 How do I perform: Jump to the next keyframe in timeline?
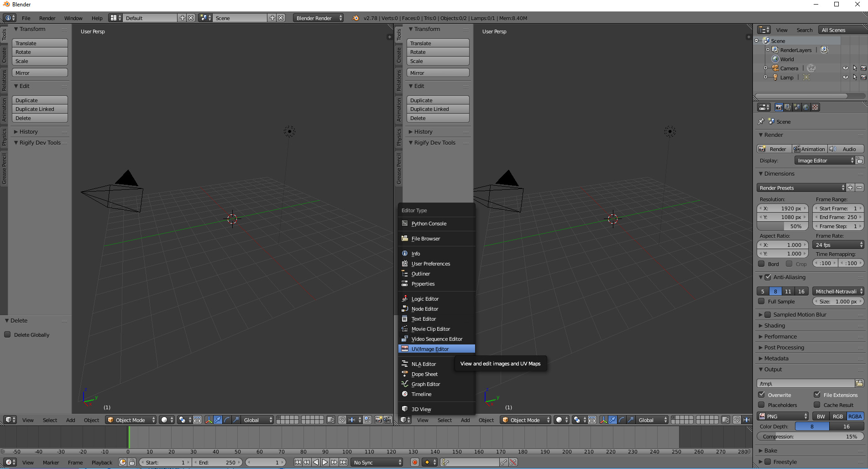(334, 462)
